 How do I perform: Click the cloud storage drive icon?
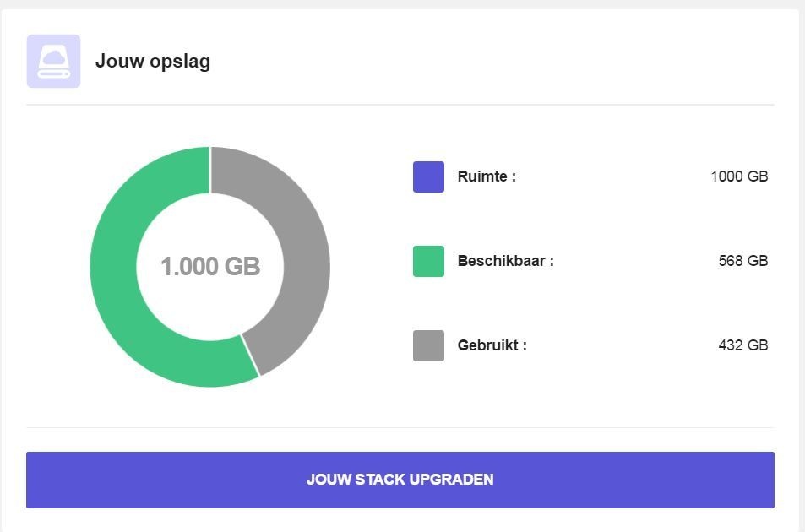coord(53,61)
